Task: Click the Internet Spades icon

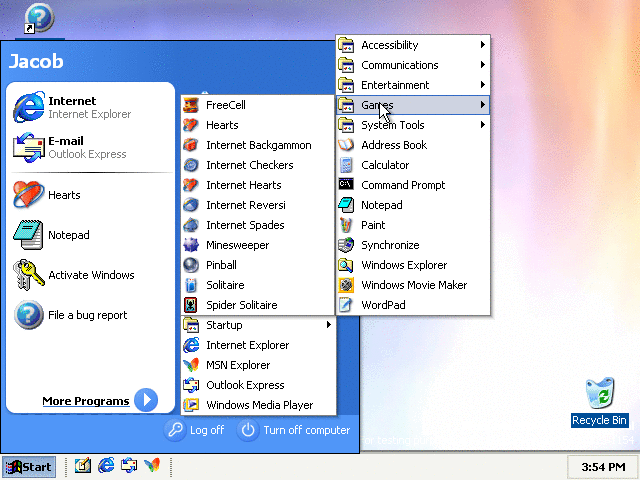Action: point(191,225)
